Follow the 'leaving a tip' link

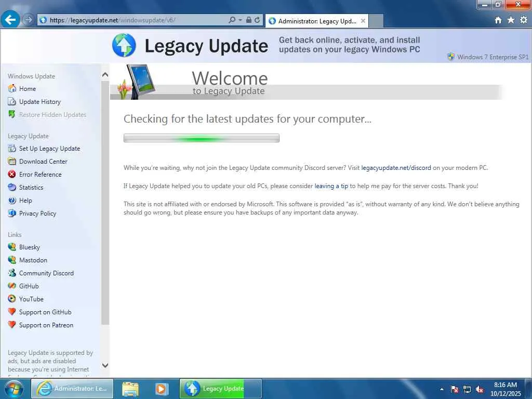coord(331,186)
